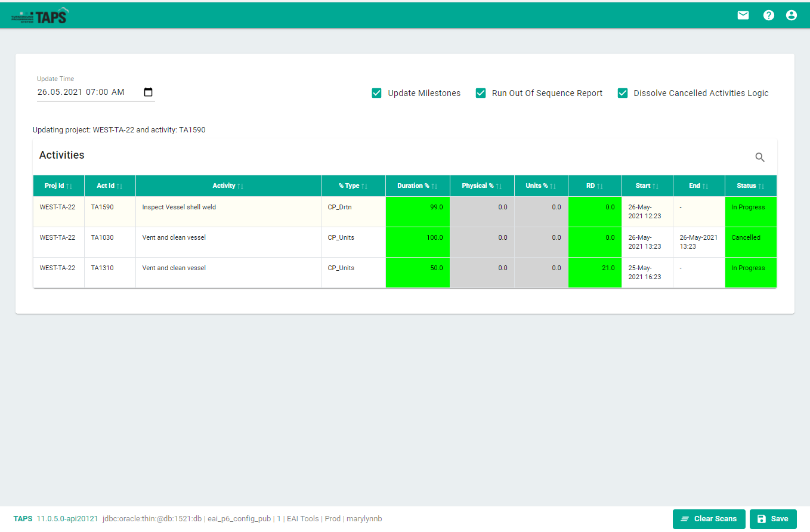Disable Dissolve Cancelled Activities Logic checkbox
810x532 pixels.
point(623,93)
